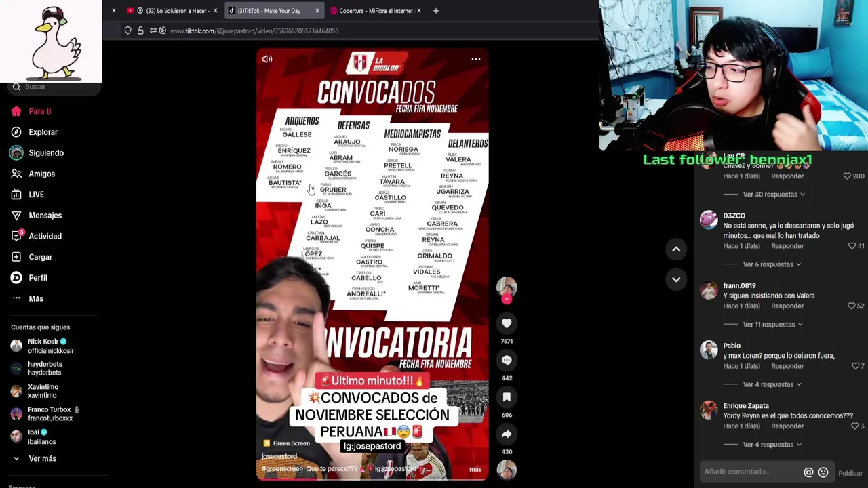
Task: Click the browser address bar URL
Action: (x=254, y=30)
